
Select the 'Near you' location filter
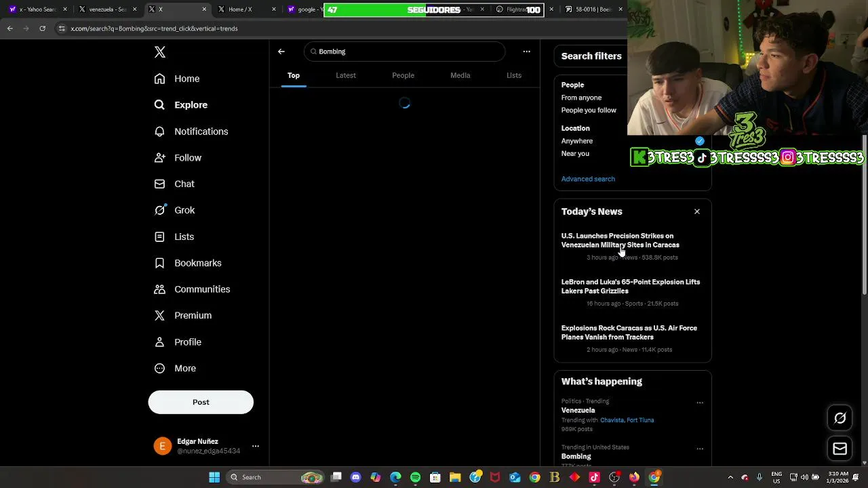coord(575,154)
